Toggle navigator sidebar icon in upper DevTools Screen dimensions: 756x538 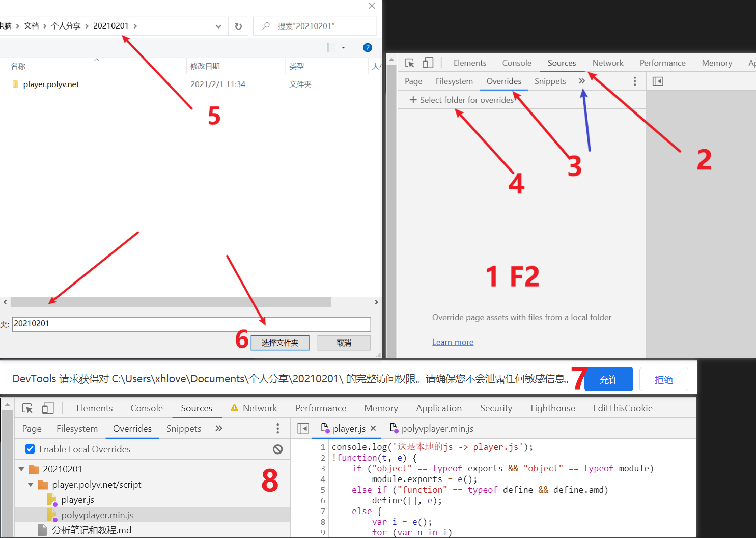click(x=658, y=81)
